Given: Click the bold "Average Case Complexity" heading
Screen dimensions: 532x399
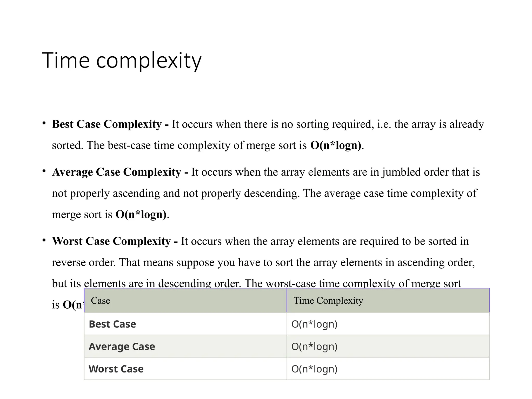Looking at the screenshot, I should pos(116,172).
